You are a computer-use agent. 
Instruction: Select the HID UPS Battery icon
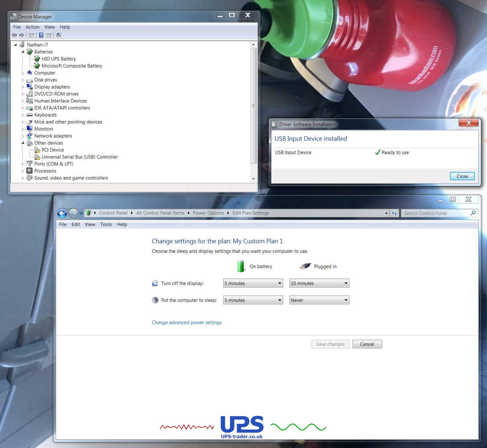tap(37, 59)
